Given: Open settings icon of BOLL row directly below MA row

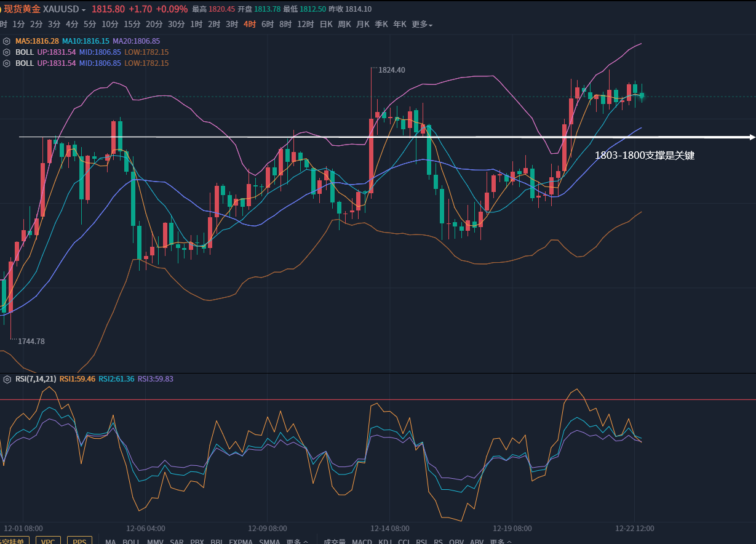Looking at the screenshot, I should click(7, 52).
